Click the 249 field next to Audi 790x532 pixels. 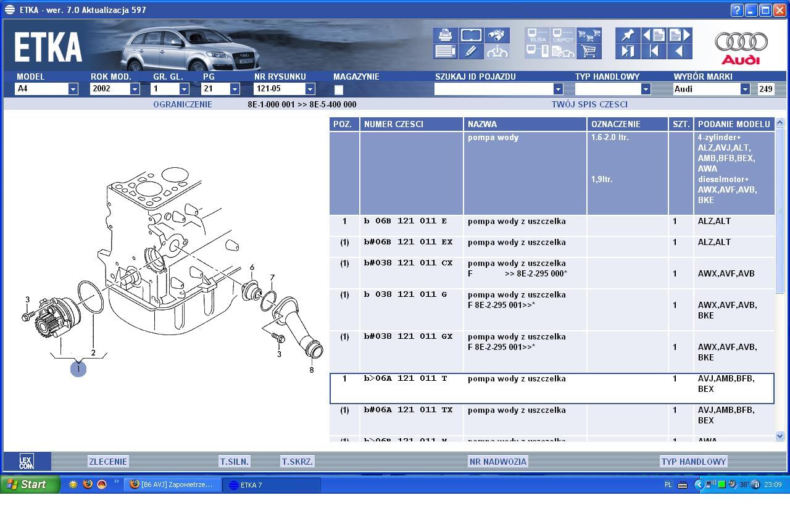coord(766,89)
